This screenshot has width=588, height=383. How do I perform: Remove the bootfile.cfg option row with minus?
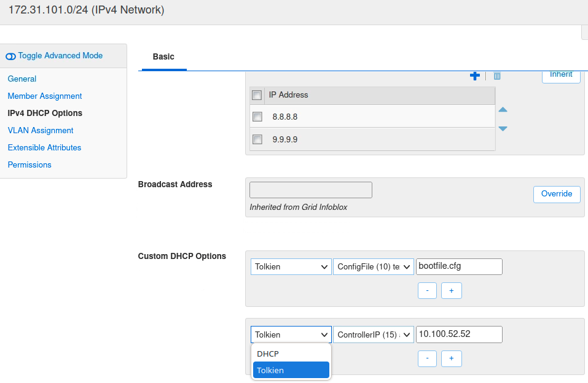click(x=427, y=290)
